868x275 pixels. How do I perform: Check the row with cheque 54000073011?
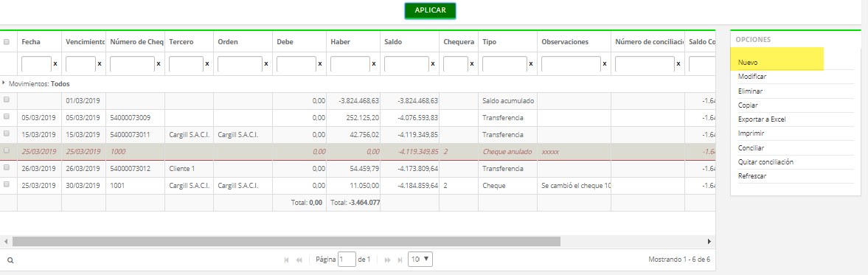click(7, 134)
